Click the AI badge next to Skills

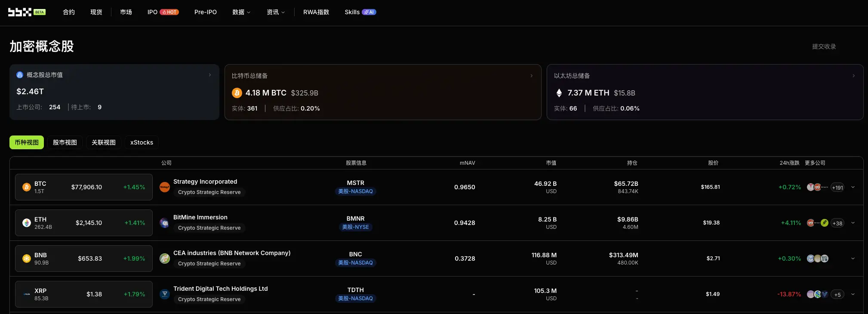pos(369,12)
